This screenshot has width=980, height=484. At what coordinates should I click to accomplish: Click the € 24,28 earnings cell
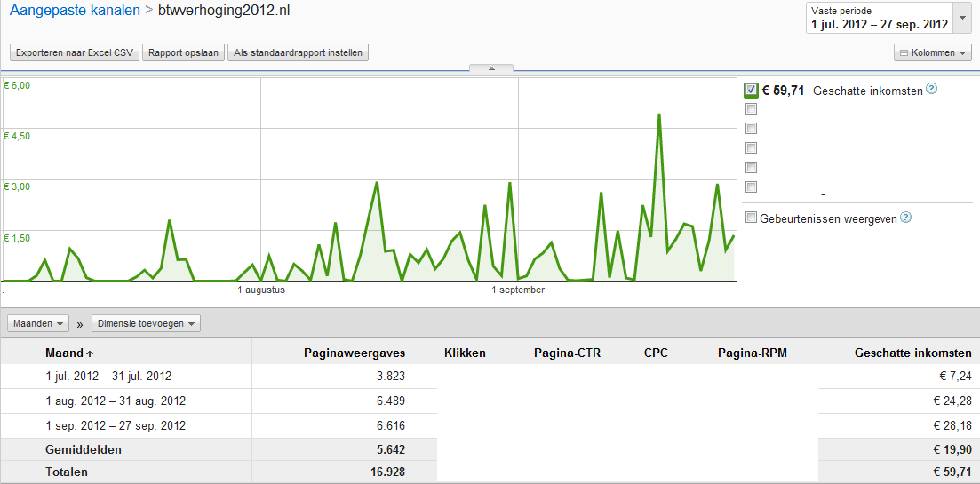[952, 401]
